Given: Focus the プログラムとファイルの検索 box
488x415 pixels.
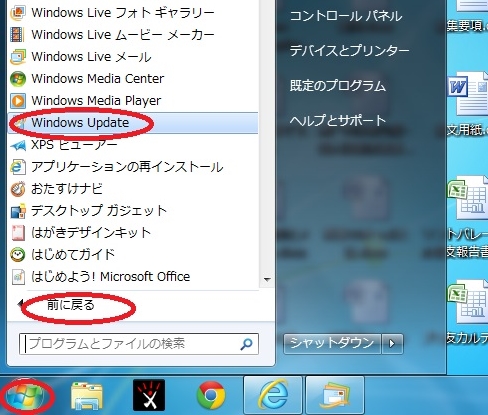Looking at the screenshot, I should 139,344.
